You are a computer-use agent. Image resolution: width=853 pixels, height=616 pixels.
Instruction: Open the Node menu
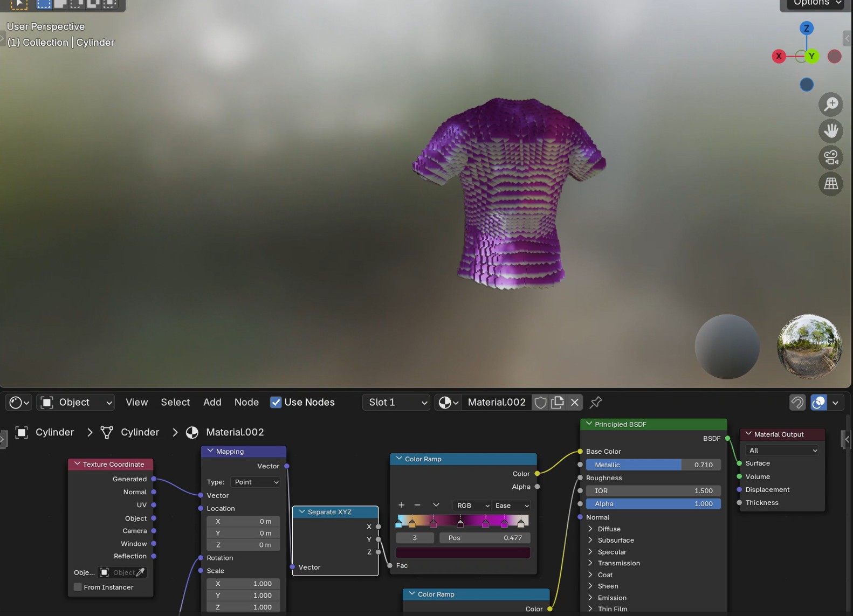(246, 402)
